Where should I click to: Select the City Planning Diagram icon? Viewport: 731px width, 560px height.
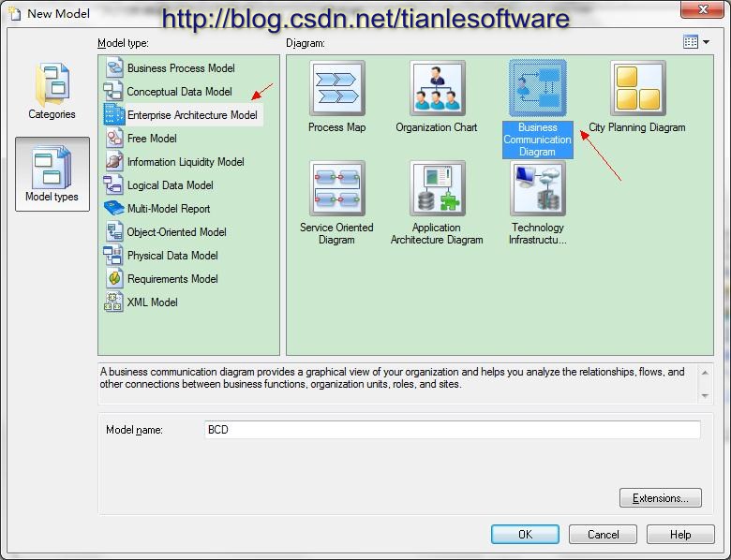tap(638, 88)
